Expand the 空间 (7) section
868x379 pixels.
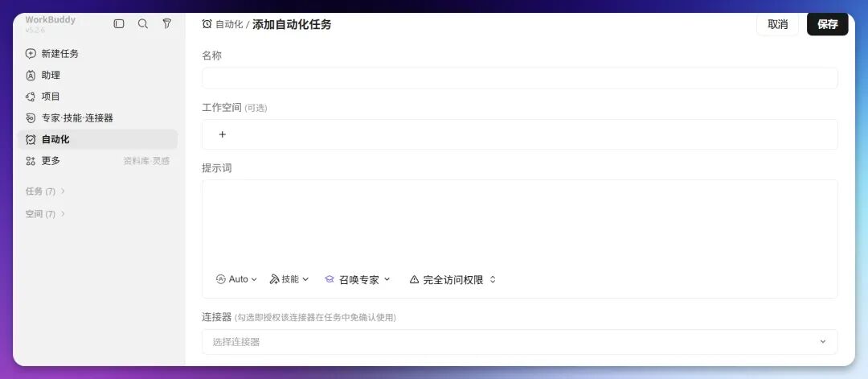(x=45, y=214)
